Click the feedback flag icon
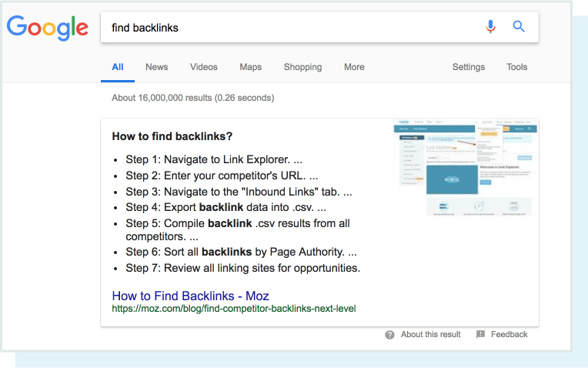 [480, 335]
